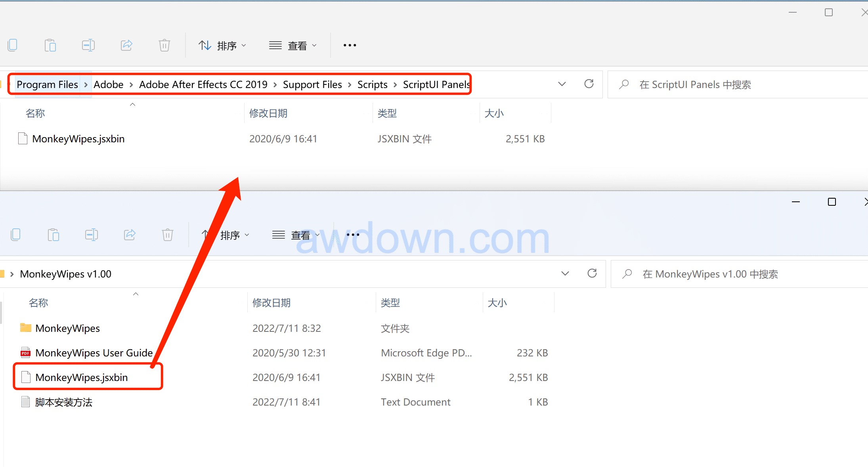Select the MonkeyWipes folder in bottom window
Image resolution: width=868 pixels, height=467 pixels.
point(67,328)
